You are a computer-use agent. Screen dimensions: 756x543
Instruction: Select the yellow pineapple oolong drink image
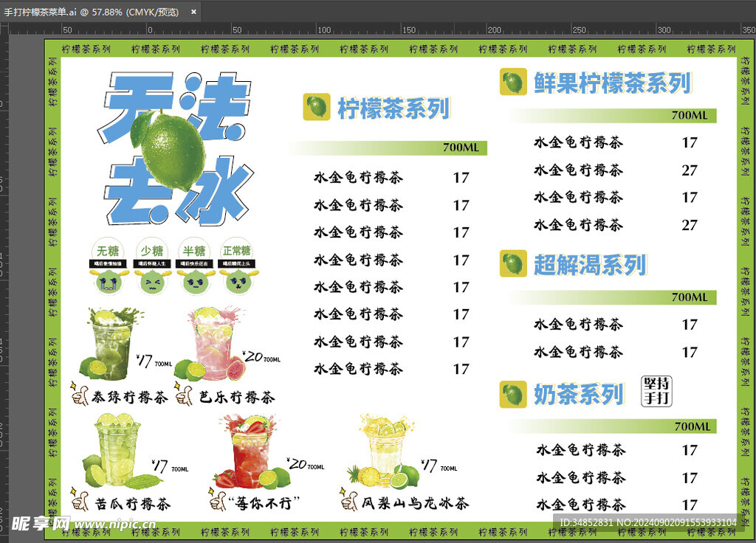pyautogui.click(x=384, y=450)
